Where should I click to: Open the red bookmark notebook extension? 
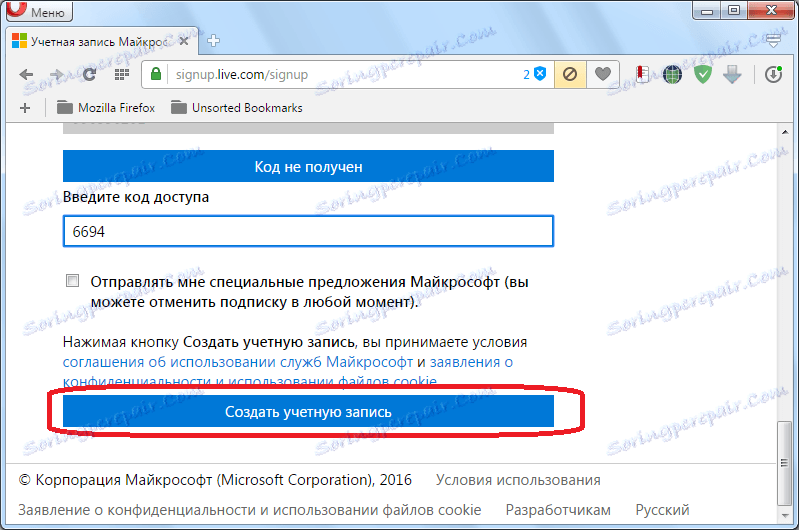pos(643,75)
